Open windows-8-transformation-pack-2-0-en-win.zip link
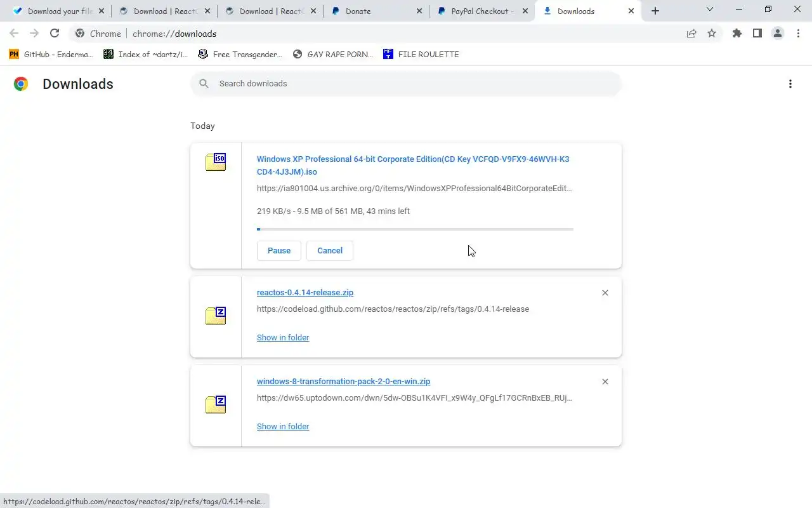Screen dimensions: 812x508 coord(343,382)
